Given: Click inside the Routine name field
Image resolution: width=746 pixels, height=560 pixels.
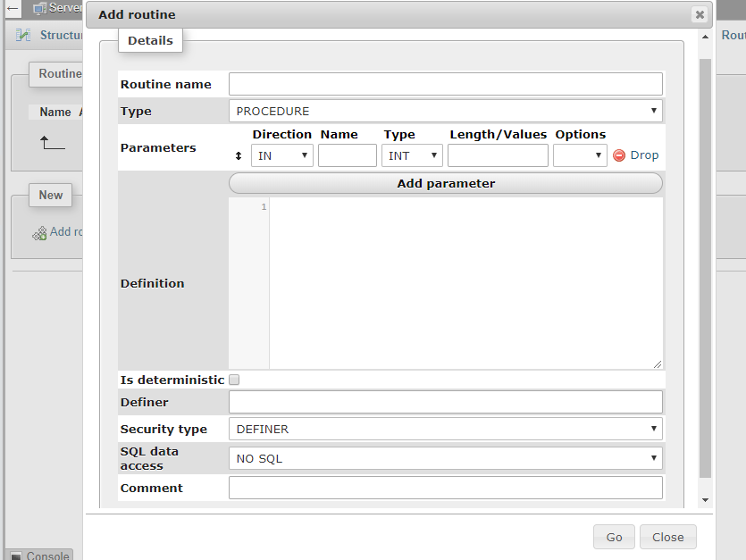Looking at the screenshot, I should point(444,83).
